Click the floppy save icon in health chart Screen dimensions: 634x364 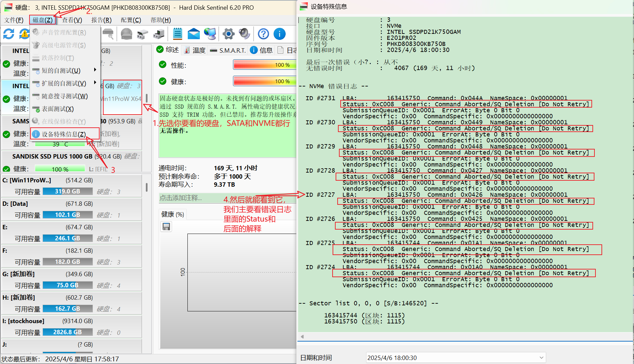pos(166,227)
